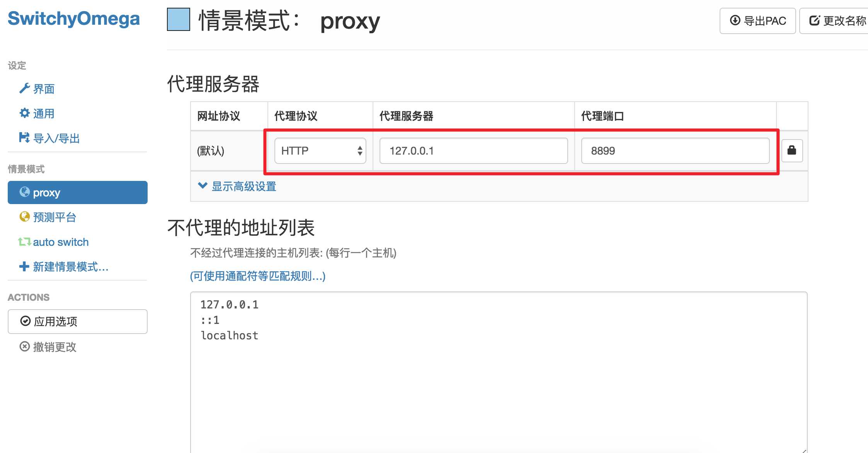Click the lock authentication icon button
868x453 pixels.
click(792, 150)
